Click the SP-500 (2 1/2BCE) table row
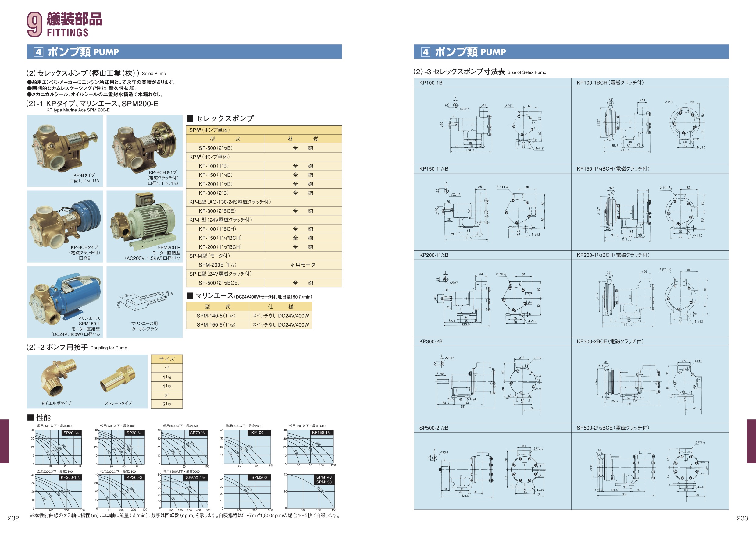 (264, 283)
